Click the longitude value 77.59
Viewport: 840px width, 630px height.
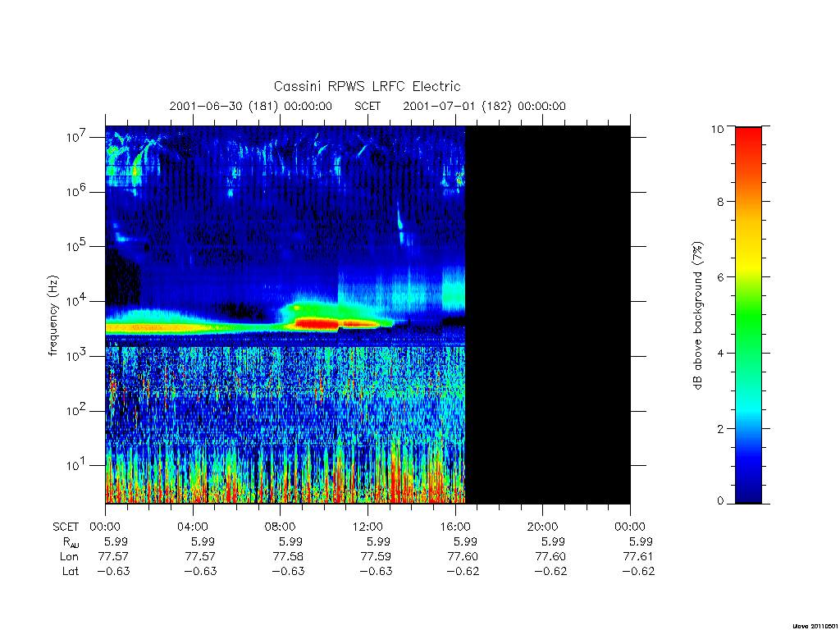click(x=376, y=557)
